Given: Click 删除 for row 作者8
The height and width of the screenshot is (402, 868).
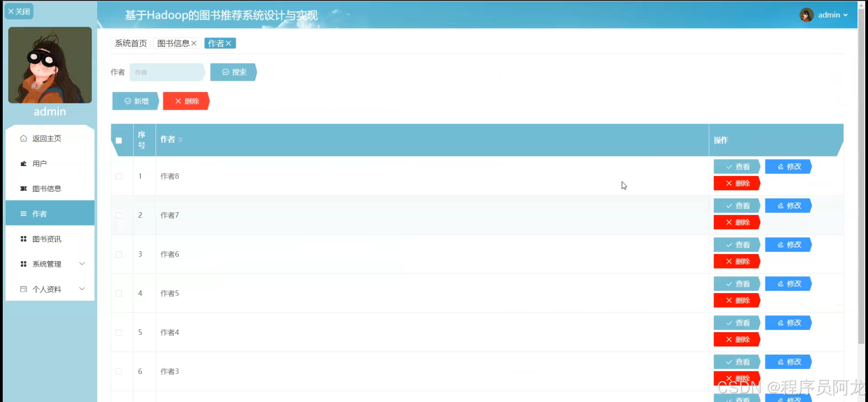Looking at the screenshot, I should coord(737,183).
